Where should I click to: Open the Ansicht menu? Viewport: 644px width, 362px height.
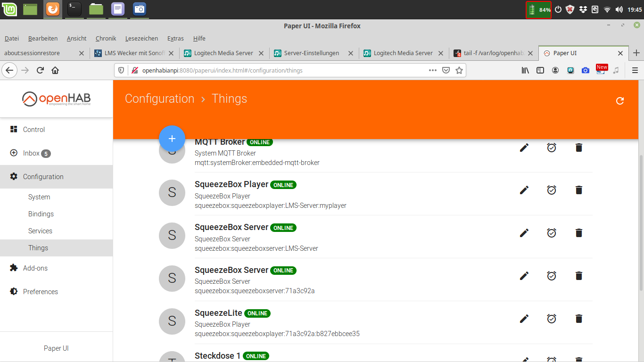[76, 38]
